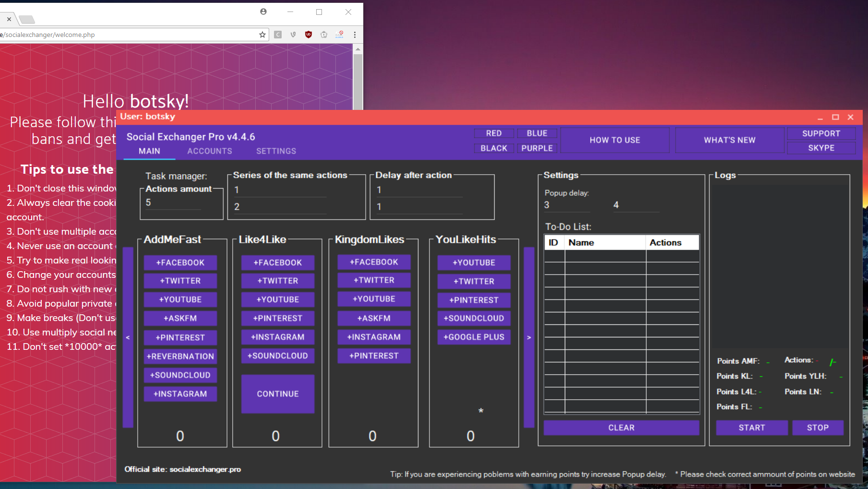
Task: Apply the BLACK color theme
Action: 494,148
